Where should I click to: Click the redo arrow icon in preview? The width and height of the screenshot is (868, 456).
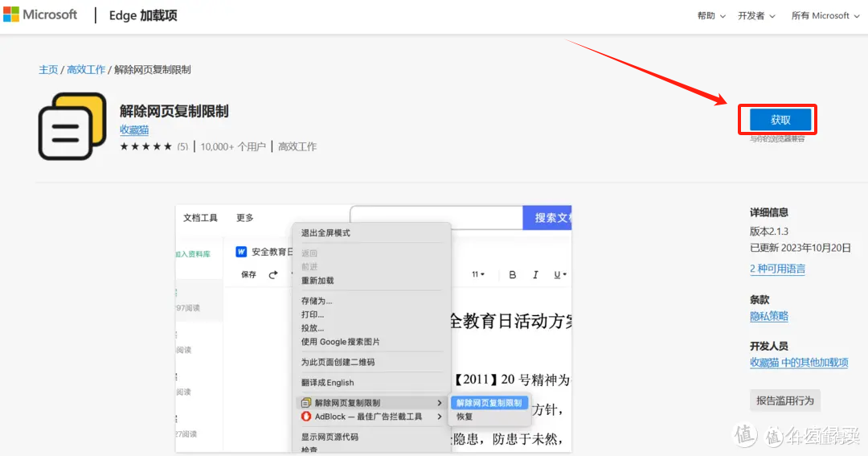(273, 275)
